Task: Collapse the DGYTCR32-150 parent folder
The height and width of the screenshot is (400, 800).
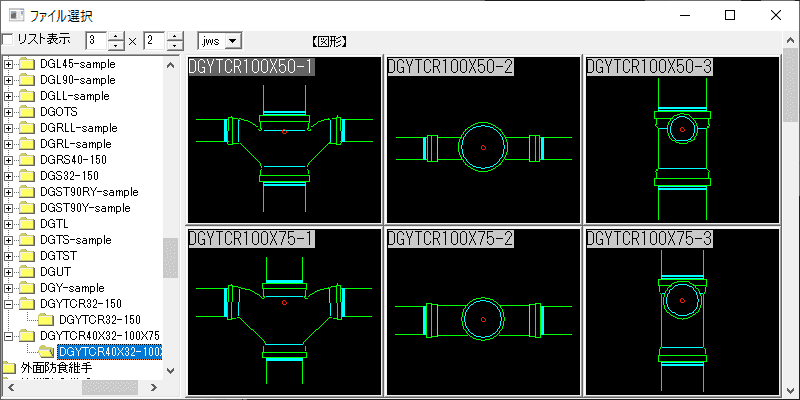Action: click(x=9, y=304)
